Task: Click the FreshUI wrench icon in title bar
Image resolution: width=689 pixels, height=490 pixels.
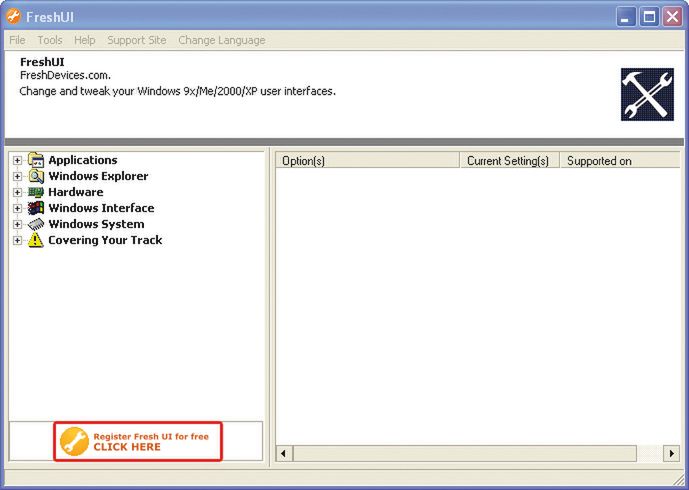Action: [13, 17]
